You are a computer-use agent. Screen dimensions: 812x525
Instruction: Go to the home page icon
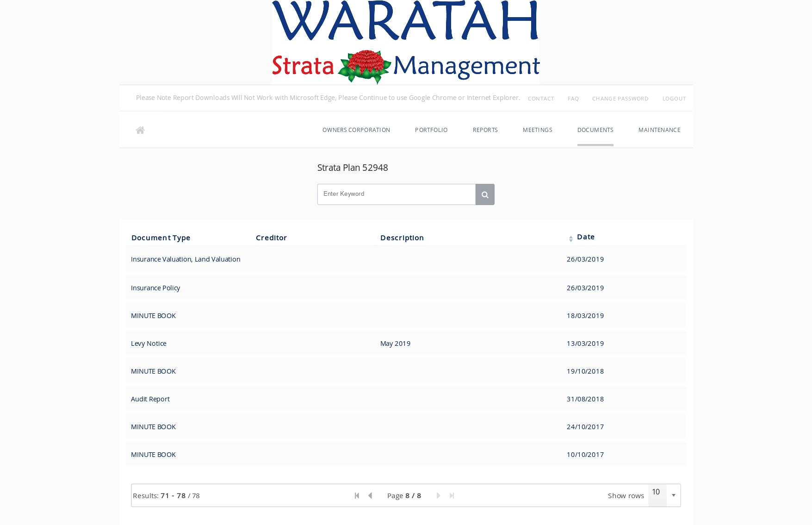140,130
